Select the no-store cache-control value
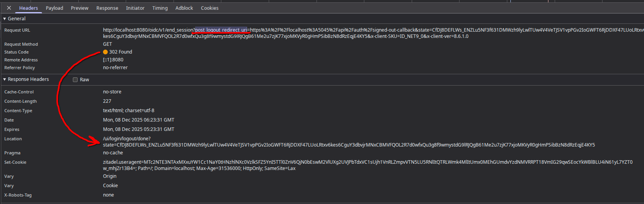 [x=112, y=92]
